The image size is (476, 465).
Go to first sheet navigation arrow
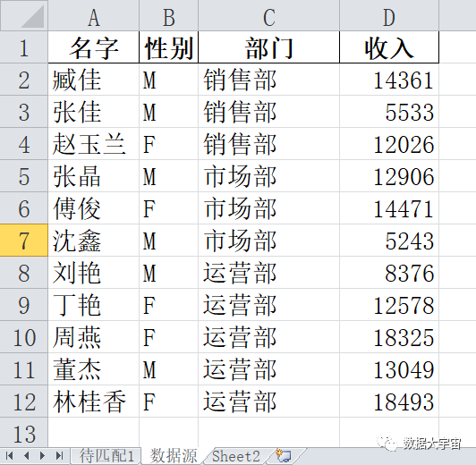tap(10, 455)
